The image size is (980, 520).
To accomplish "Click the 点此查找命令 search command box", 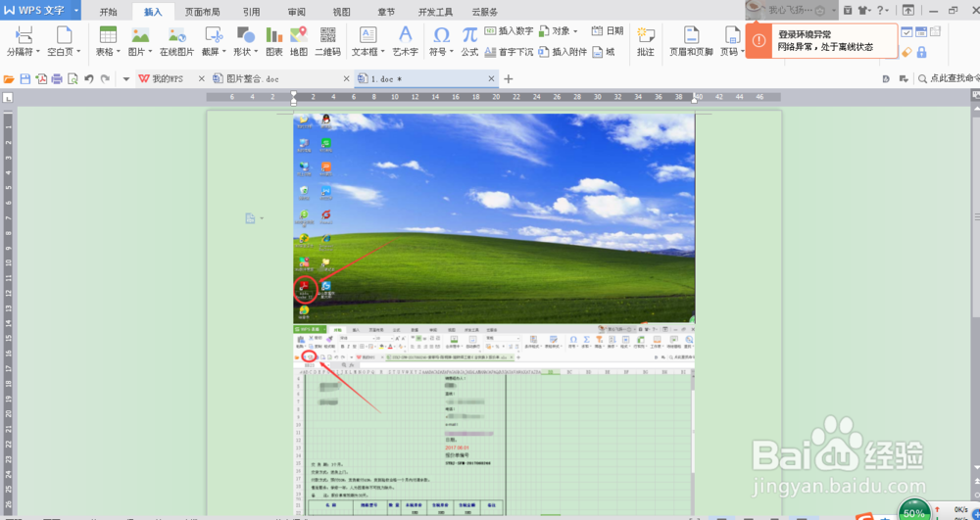I will point(949,78).
